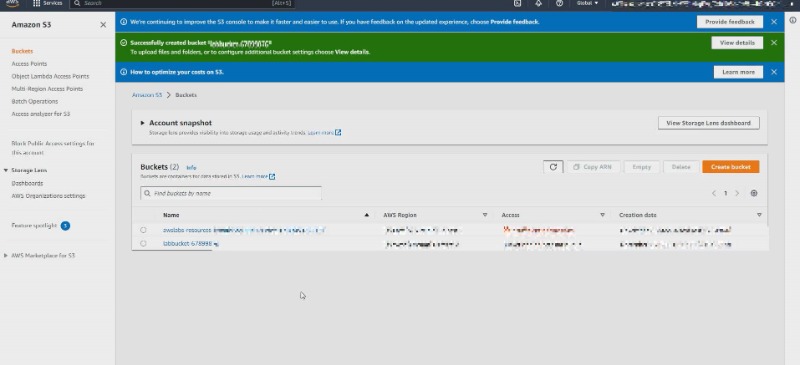Click the Create bucket button
800x365 pixels.
[x=731, y=167]
